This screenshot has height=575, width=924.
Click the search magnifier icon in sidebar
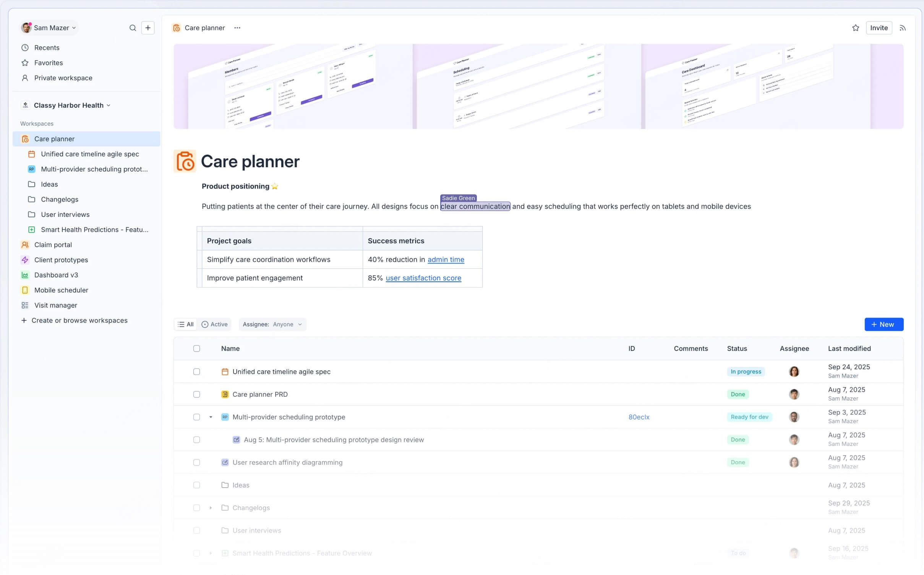point(133,28)
